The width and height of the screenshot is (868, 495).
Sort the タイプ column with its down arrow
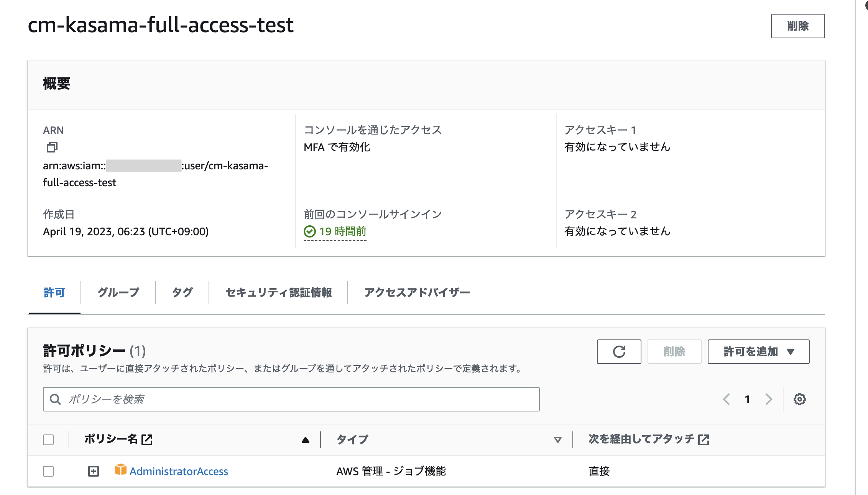click(558, 440)
